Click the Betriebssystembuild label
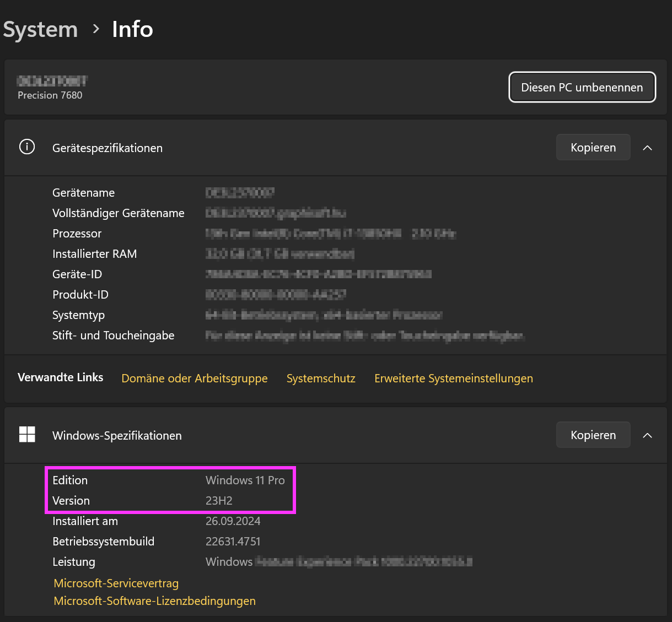The image size is (672, 622). coord(104,542)
